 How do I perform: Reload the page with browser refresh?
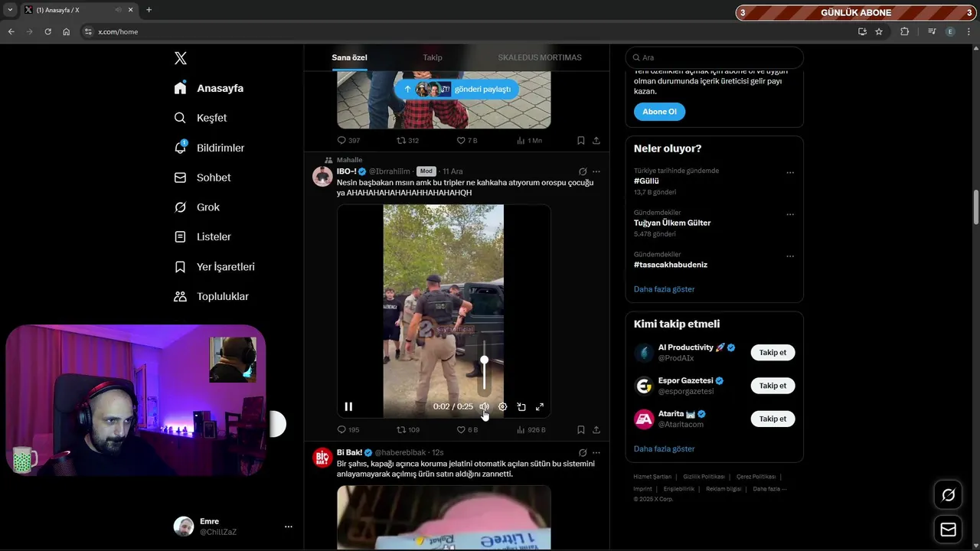pyautogui.click(x=47, y=31)
